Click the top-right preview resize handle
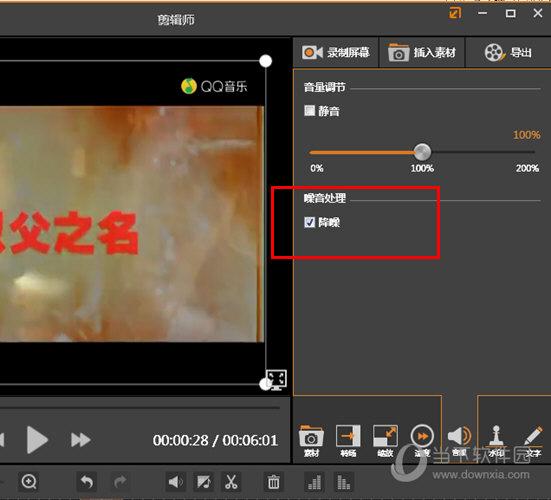Image resolution: width=551 pixels, height=500 pixels. [x=265, y=61]
